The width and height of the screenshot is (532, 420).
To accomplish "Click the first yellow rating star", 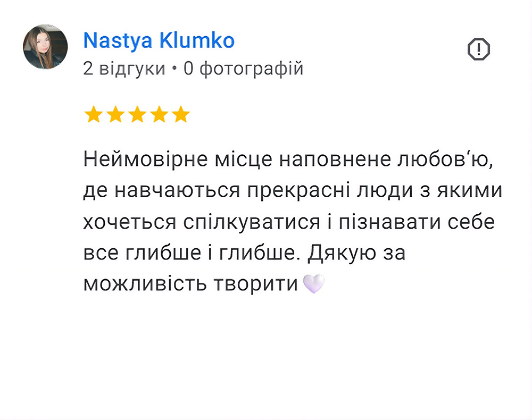I will [x=94, y=114].
